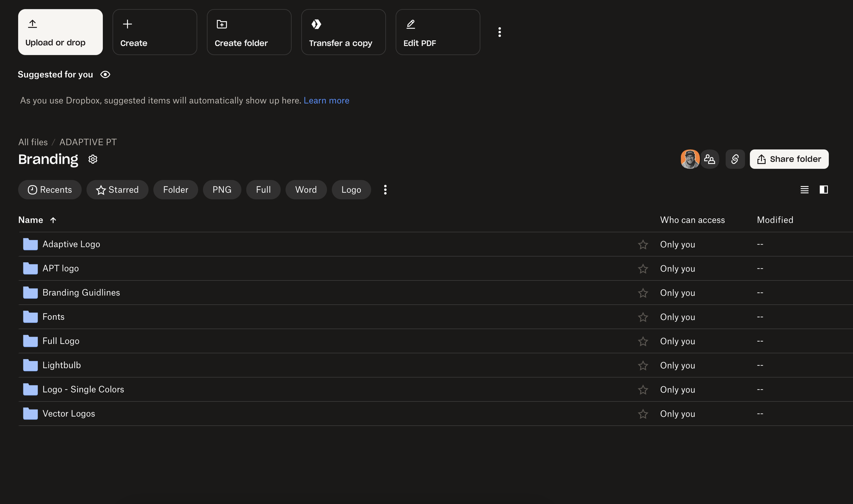Star the APT logo folder
The width and height of the screenshot is (853, 504).
tap(643, 269)
